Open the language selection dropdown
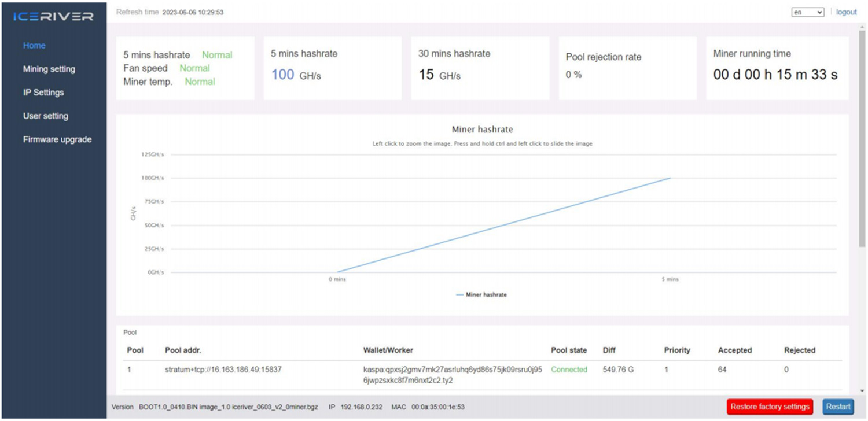868x421 pixels. point(807,12)
